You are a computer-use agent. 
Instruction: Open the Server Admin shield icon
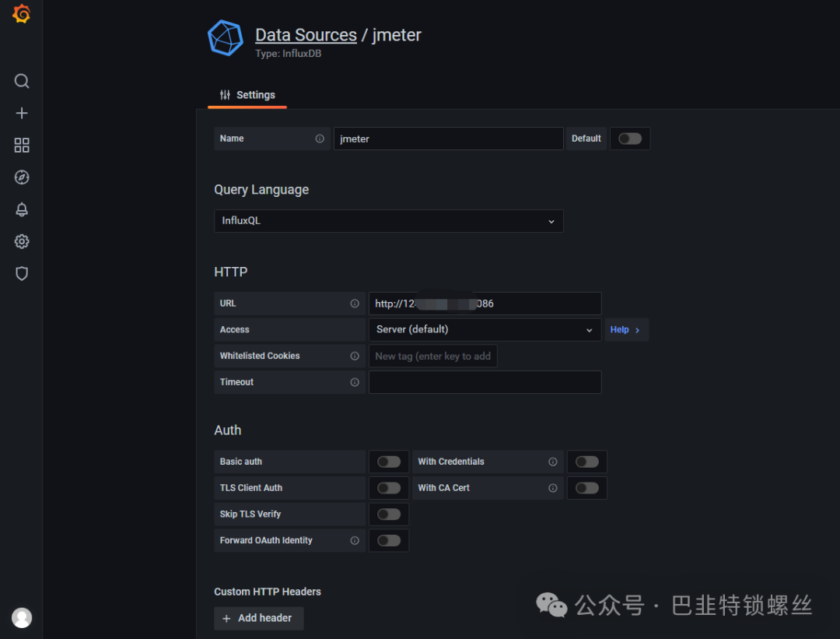tap(22, 273)
